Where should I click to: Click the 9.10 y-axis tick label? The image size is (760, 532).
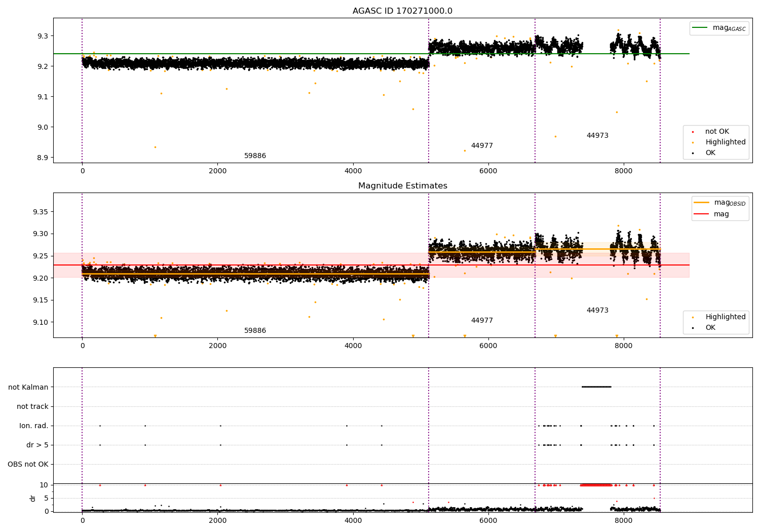click(x=41, y=322)
